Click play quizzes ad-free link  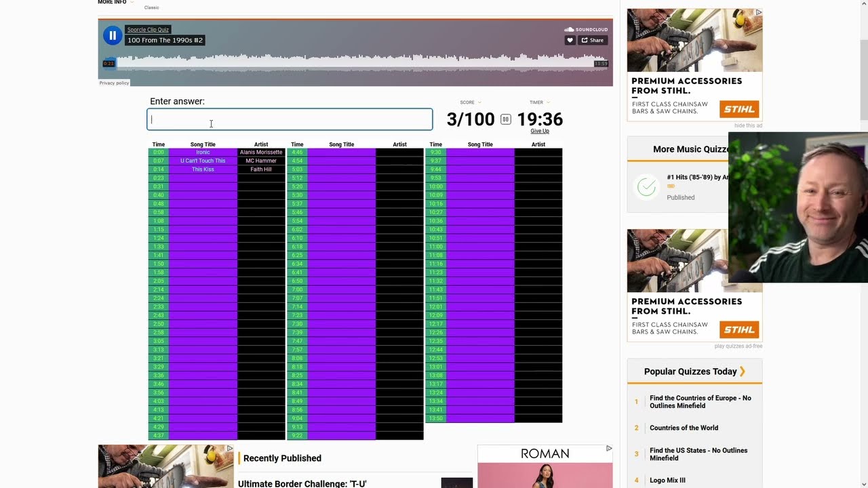click(x=738, y=346)
